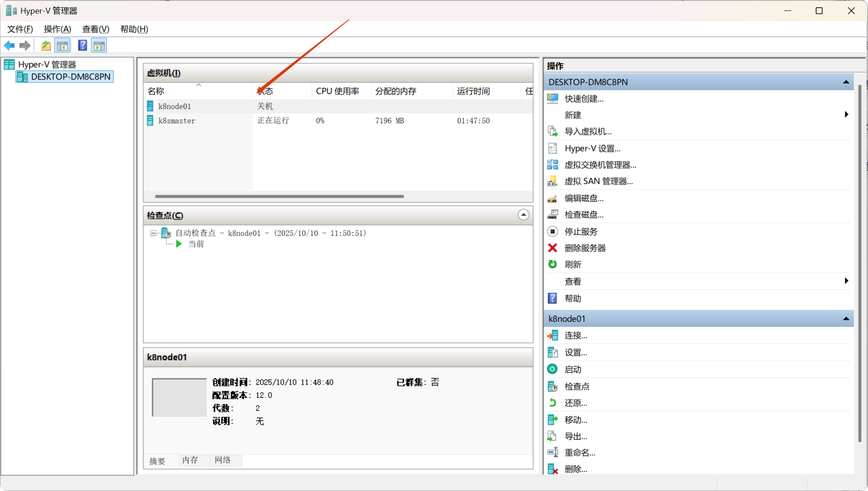Click the Import Virtual Machine icon
868x491 pixels.
pyautogui.click(x=553, y=131)
